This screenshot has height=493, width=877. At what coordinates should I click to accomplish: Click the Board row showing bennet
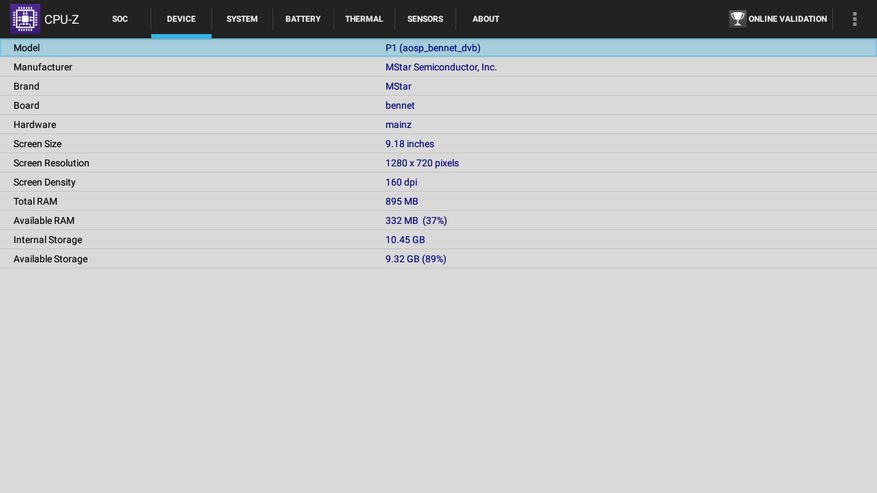tap(438, 105)
